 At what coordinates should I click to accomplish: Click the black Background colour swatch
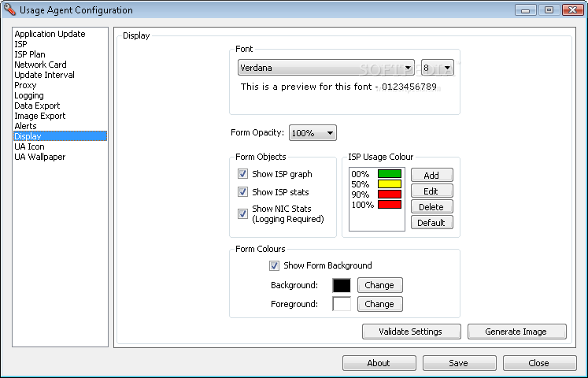pyautogui.click(x=342, y=285)
